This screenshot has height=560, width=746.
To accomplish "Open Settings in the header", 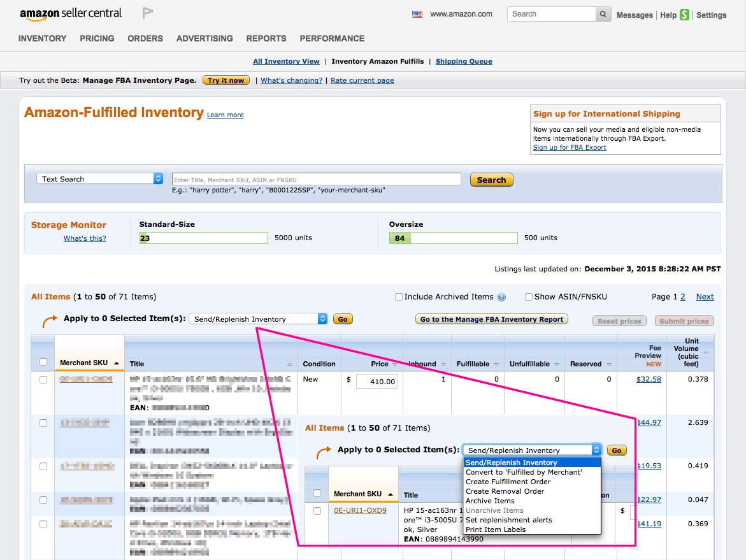I will point(711,15).
